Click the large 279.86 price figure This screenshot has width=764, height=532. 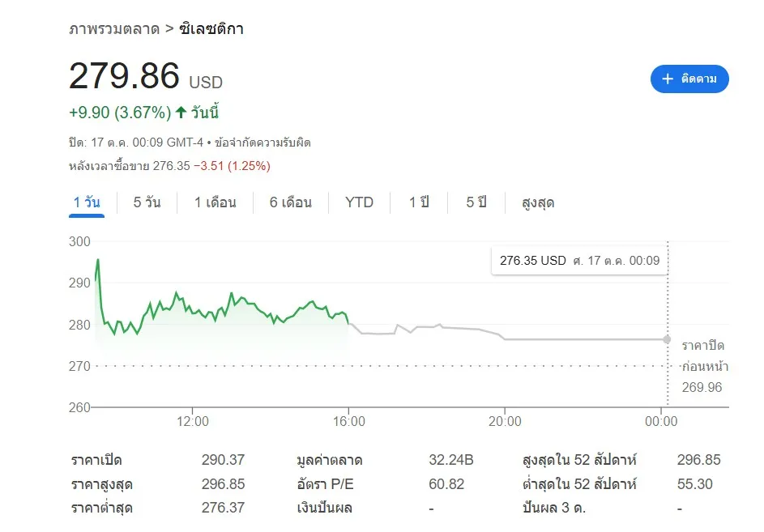tap(124, 77)
